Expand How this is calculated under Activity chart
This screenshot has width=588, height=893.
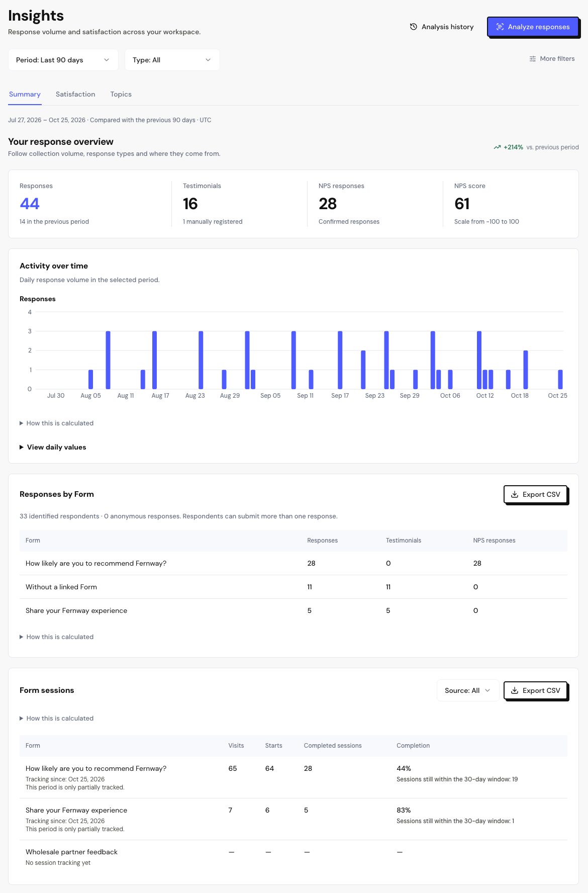[57, 423]
